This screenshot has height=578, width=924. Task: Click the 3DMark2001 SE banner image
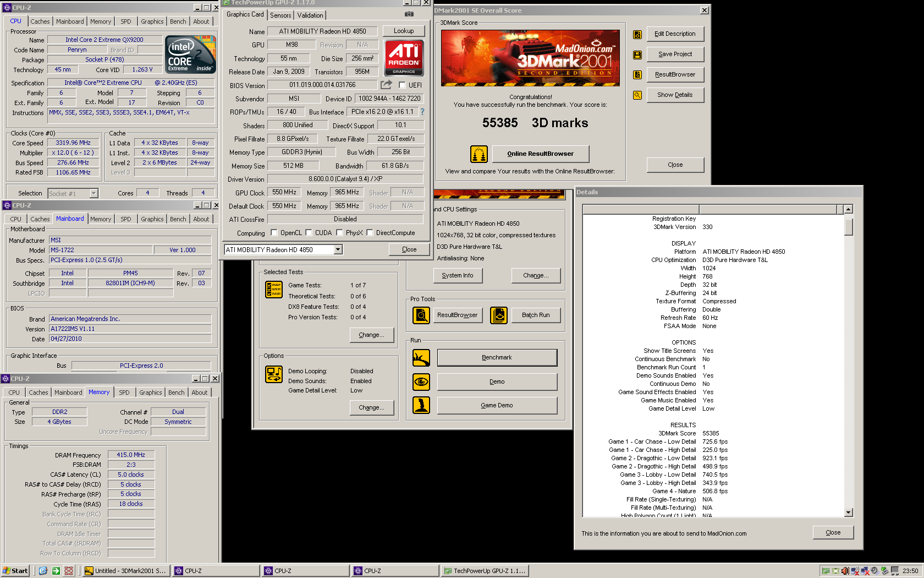[531, 58]
